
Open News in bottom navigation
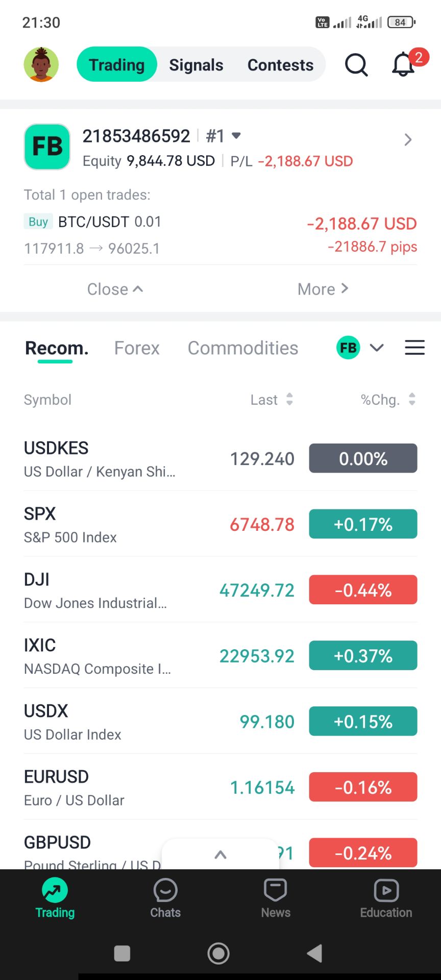pos(276,898)
